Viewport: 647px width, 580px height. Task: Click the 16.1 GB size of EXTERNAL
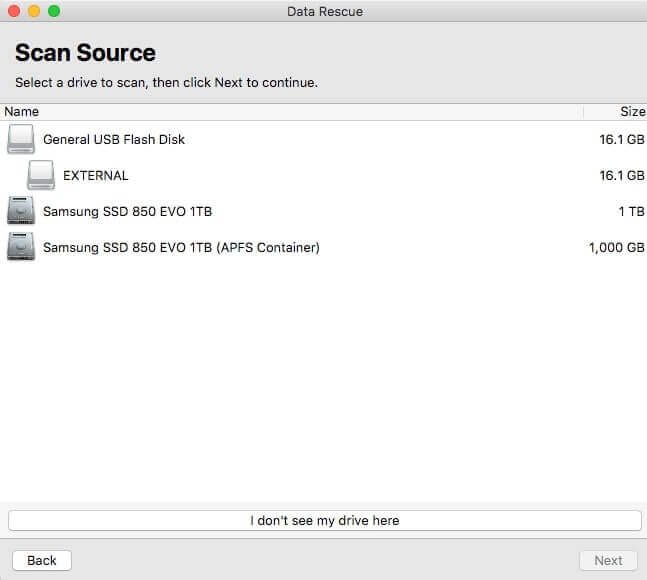(622, 175)
